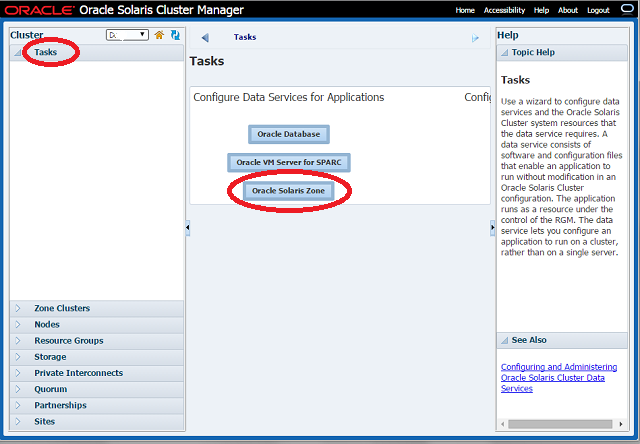Open the Accessibility menu item
The height and width of the screenshot is (444, 640).
(x=504, y=10)
